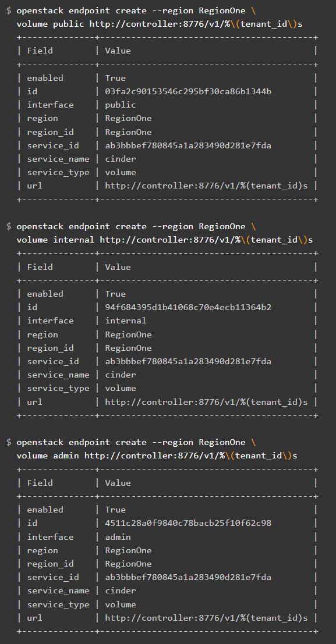The height and width of the screenshot is (644, 336).
Task: Click the "Value" header of the third table
Action: [x=118, y=483]
